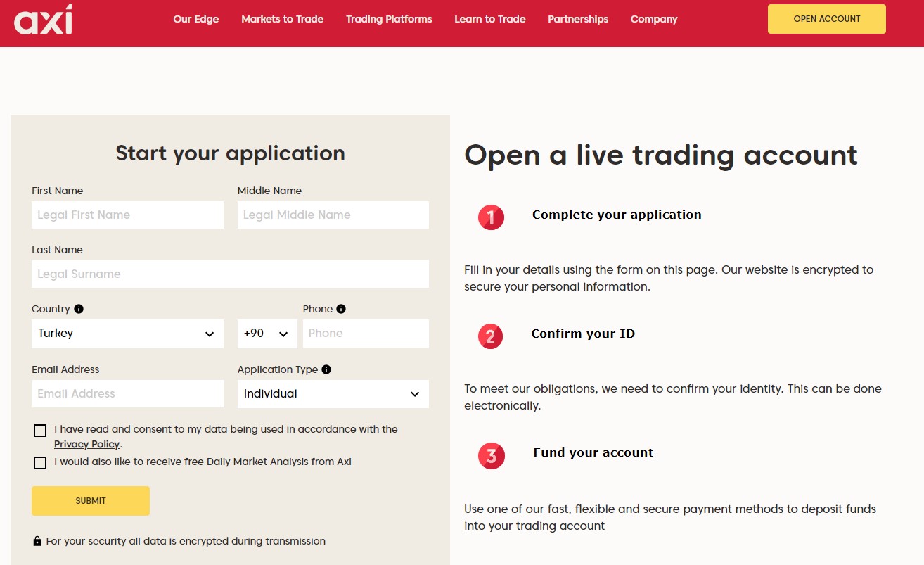Click the 'Last Name' field label
The height and width of the screenshot is (565, 924).
click(x=57, y=250)
